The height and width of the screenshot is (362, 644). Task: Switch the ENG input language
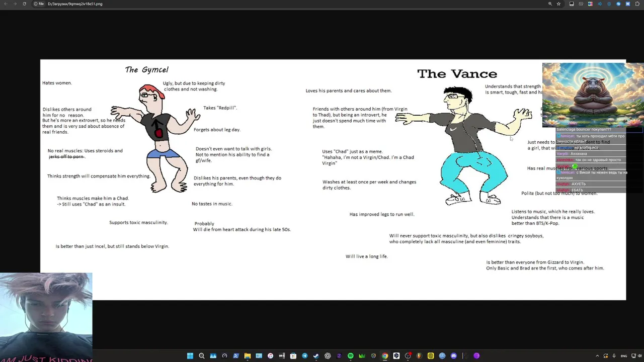point(624,356)
